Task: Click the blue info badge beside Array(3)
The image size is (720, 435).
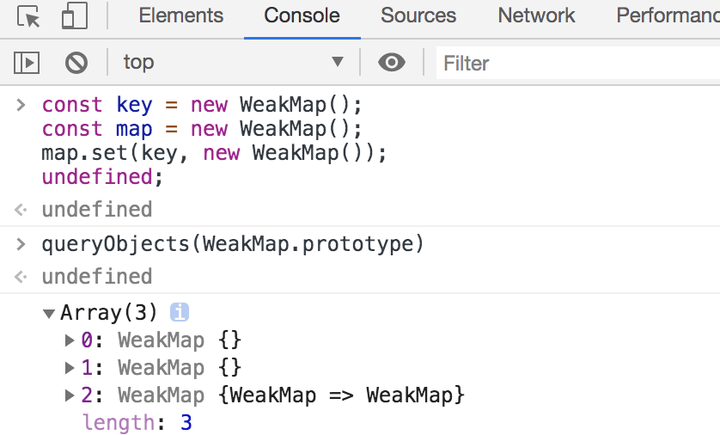Action: click(x=179, y=312)
